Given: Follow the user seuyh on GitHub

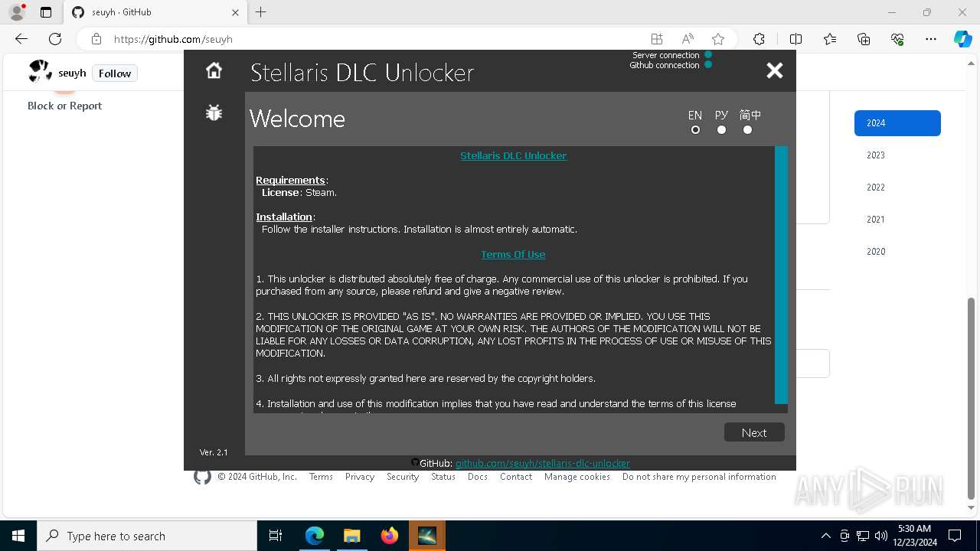Looking at the screenshot, I should click(x=115, y=73).
